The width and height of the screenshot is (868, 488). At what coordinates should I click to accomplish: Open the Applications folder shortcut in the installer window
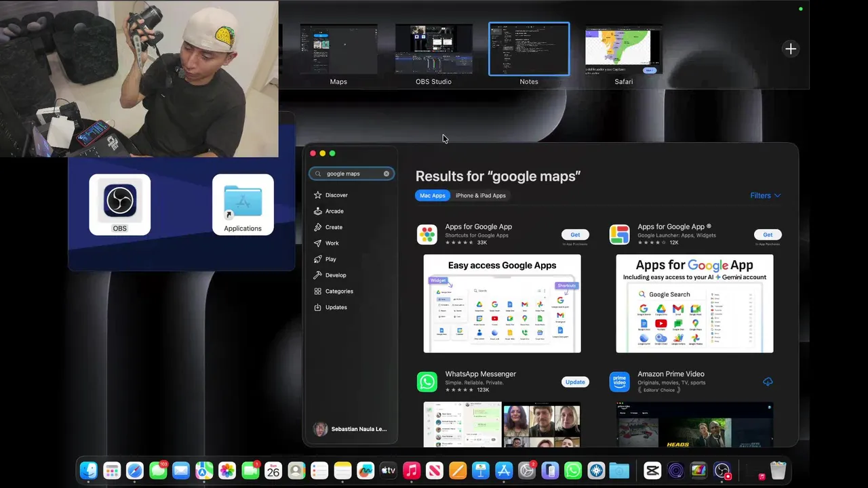(243, 205)
